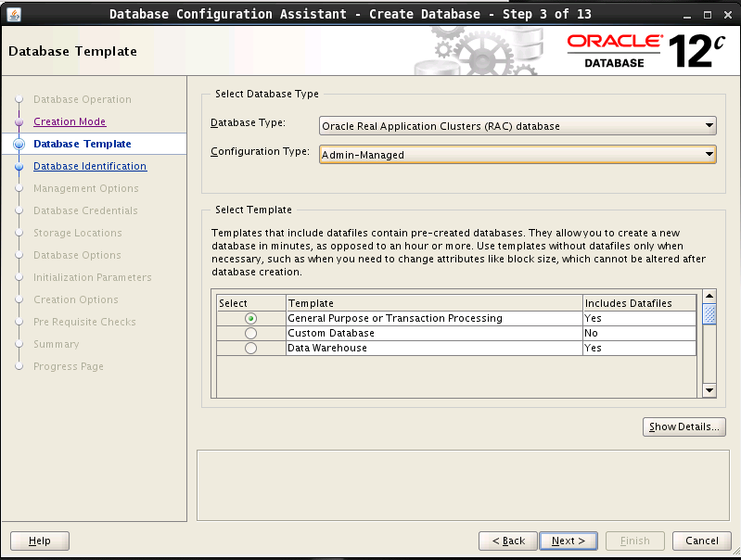The width and height of the screenshot is (741, 560).
Task: Click the Database Identification step bullet
Action: tap(18, 167)
